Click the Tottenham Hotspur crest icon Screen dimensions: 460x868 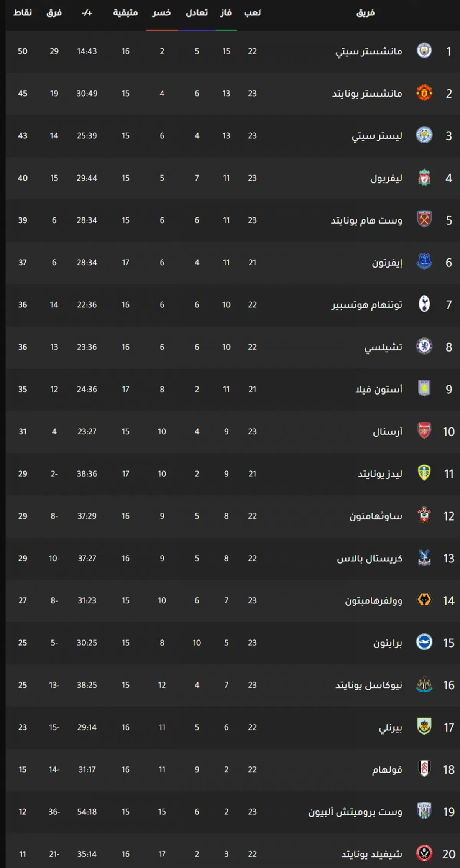pyautogui.click(x=424, y=304)
